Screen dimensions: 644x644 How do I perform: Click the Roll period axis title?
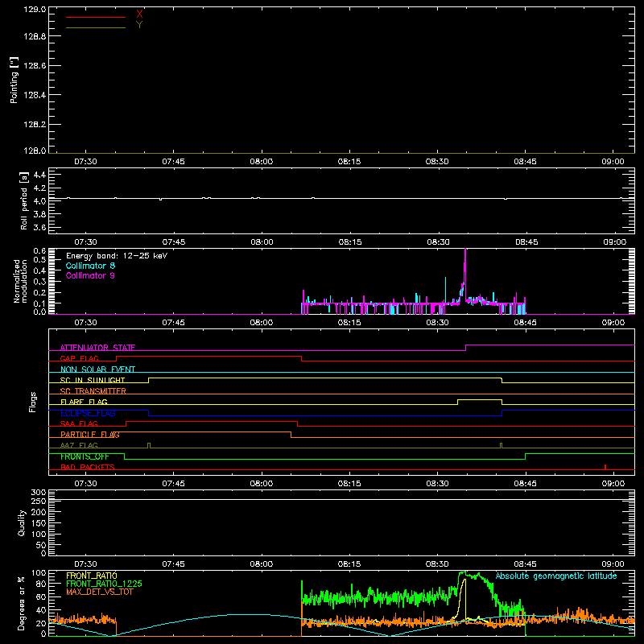point(24,200)
